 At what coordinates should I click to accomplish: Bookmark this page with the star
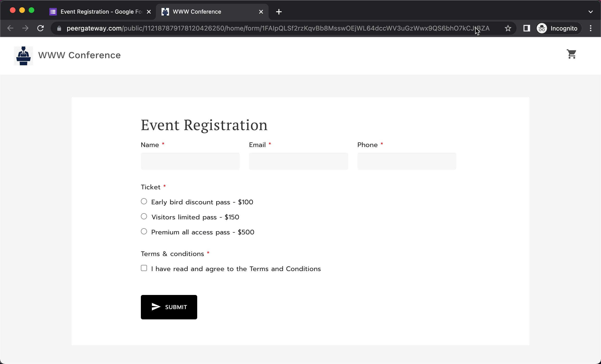tap(508, 28)
